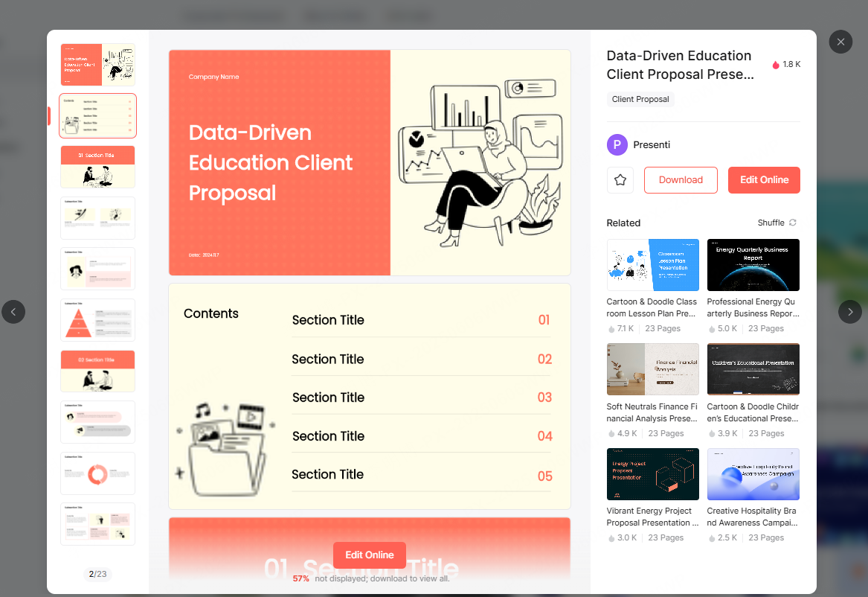
Task: Open the Presenti profile avatar
Action: pos(617,144)
